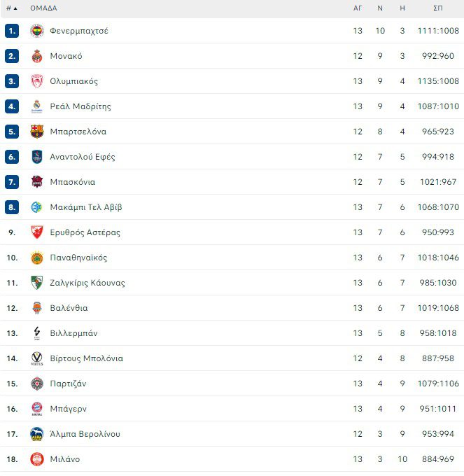Click the Fenerbahçe team logo

37,31
